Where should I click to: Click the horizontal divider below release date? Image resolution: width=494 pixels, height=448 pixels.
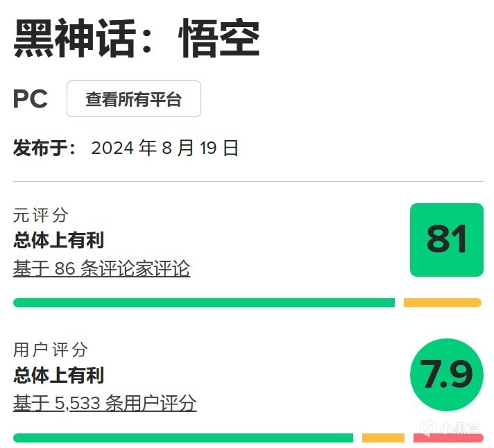(248, 182)
